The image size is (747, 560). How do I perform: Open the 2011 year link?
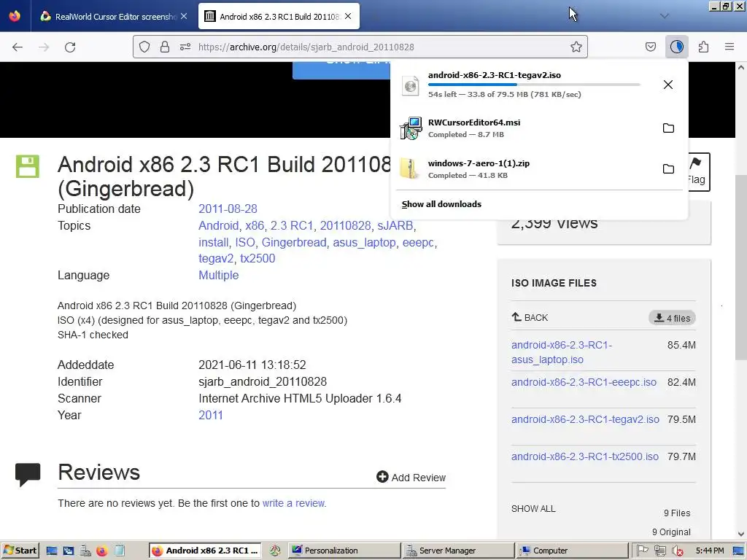[x=211, y=415]
